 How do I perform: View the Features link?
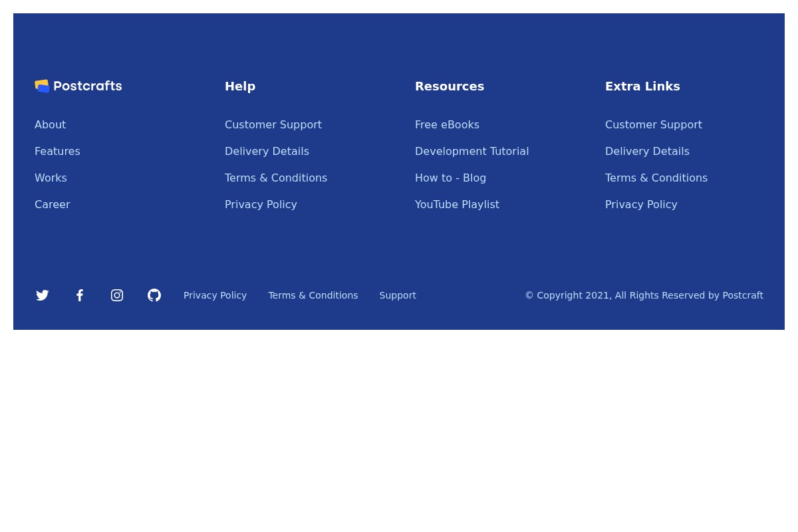tap(57, 151)
